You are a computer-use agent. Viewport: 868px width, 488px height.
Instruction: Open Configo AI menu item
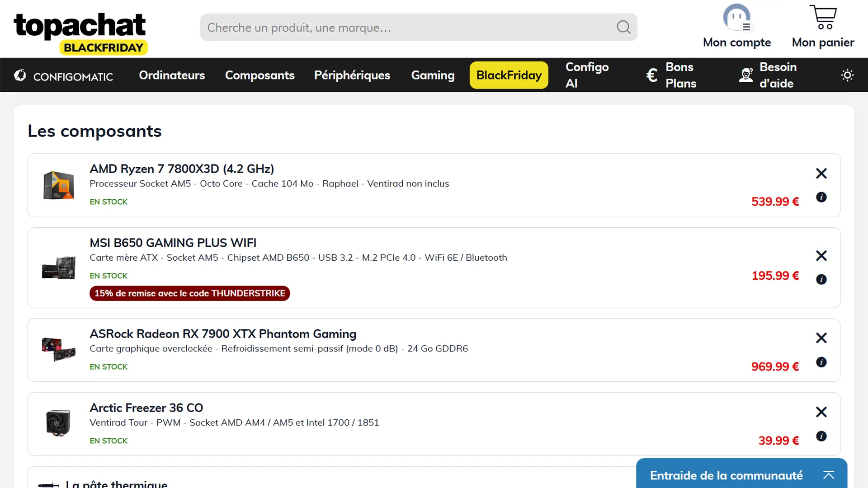click(587, 75)
